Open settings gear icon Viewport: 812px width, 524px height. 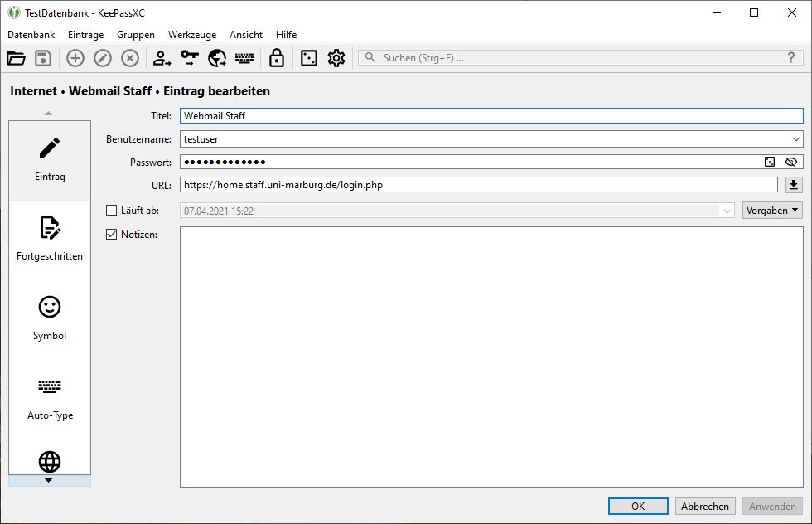pyautogui.click(x=336, y=58)
